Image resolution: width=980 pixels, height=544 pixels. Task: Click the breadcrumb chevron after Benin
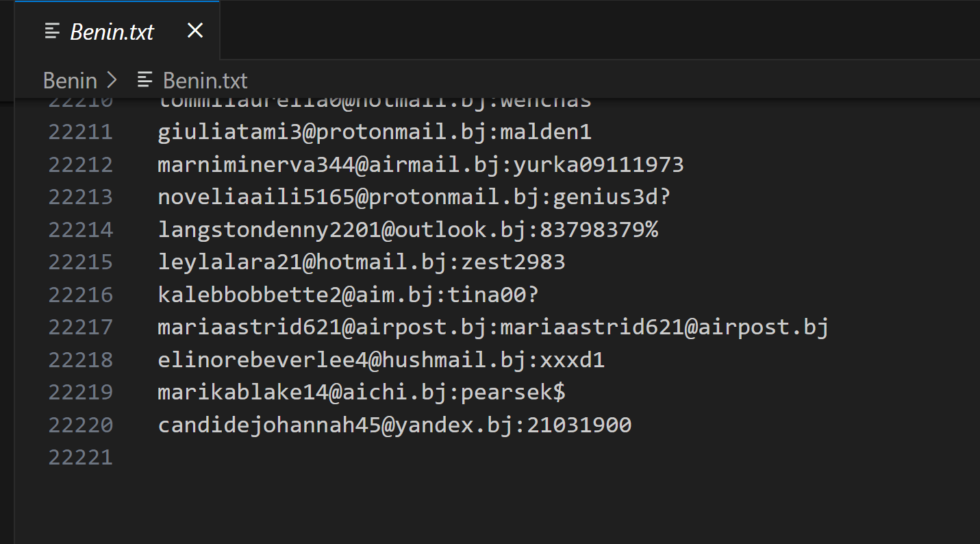tap(112, 80)
